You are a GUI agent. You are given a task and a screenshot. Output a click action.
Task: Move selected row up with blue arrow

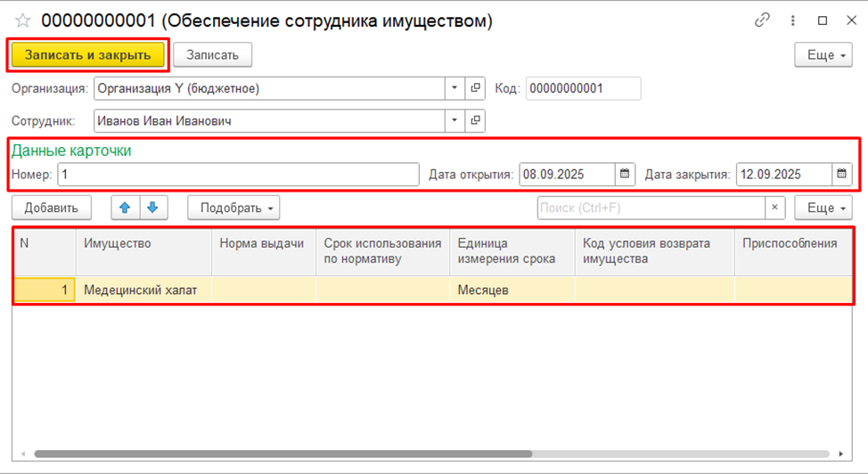pyautogui.click(x=125, y=208)
